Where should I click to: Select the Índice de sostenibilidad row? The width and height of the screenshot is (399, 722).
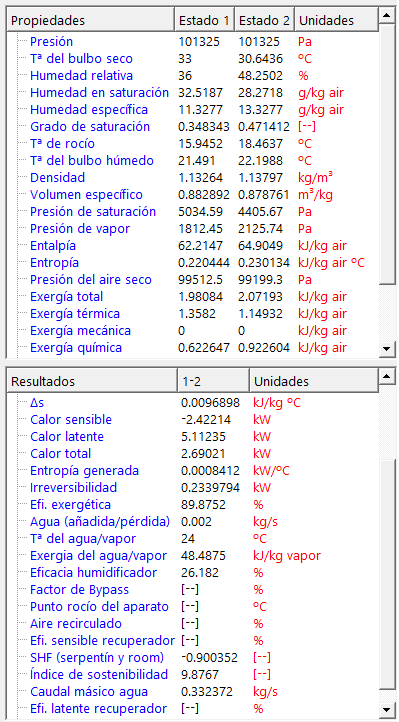pyautogui.click(x=192, y=675)
